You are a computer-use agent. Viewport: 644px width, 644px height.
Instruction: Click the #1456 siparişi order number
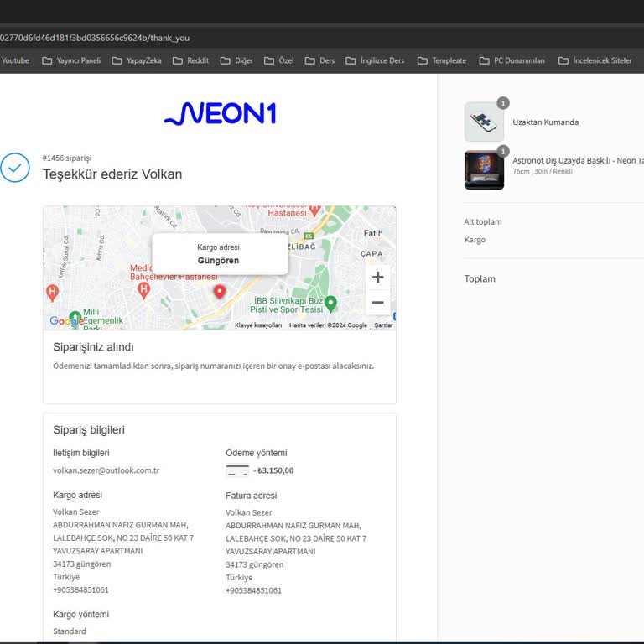click(x=67, y=158)
